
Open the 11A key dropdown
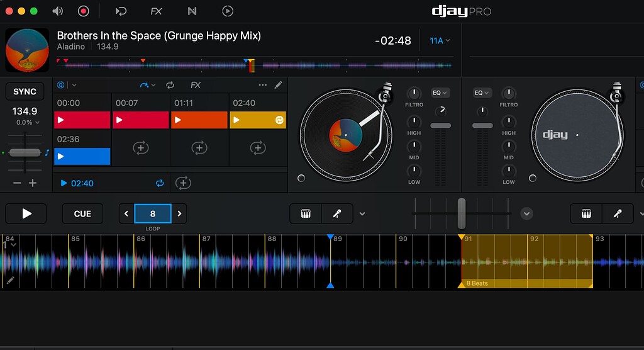(440, 41)
